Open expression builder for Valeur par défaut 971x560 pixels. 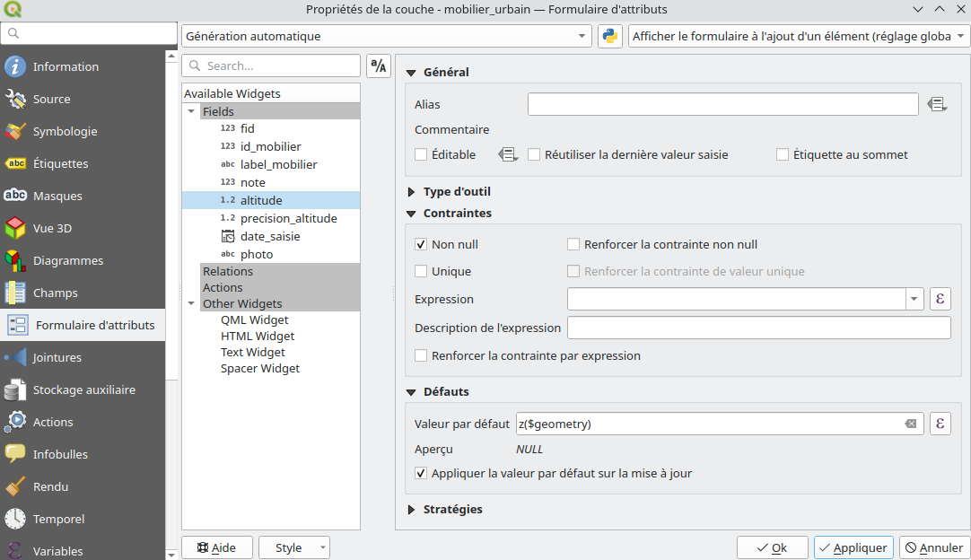point(940,424)
